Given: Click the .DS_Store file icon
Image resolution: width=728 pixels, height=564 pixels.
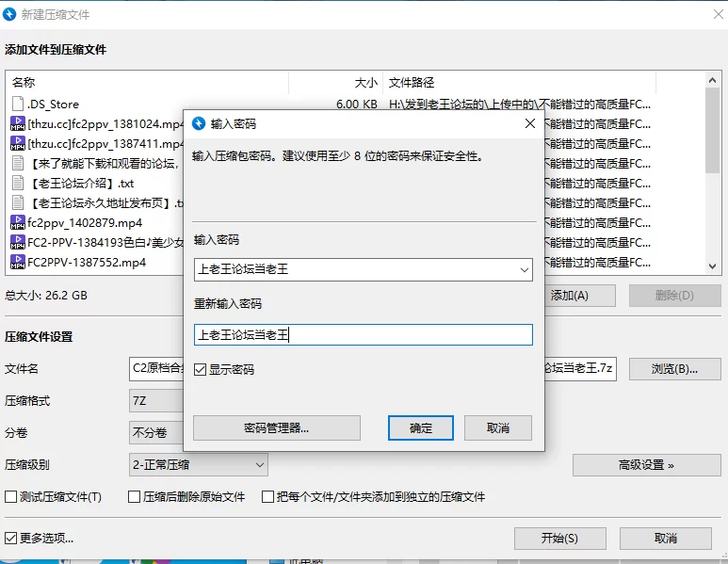Looking at the screenshot, I should (x=18, y=104).
